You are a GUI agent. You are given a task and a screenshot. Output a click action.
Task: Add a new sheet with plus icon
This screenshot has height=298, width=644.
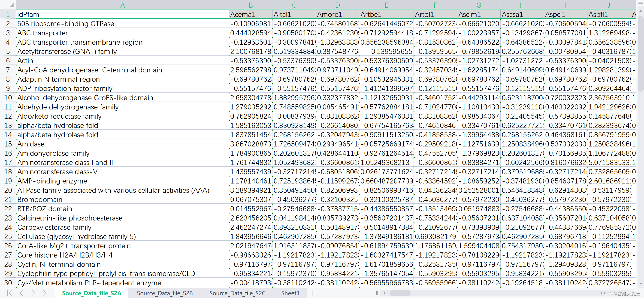312,293
